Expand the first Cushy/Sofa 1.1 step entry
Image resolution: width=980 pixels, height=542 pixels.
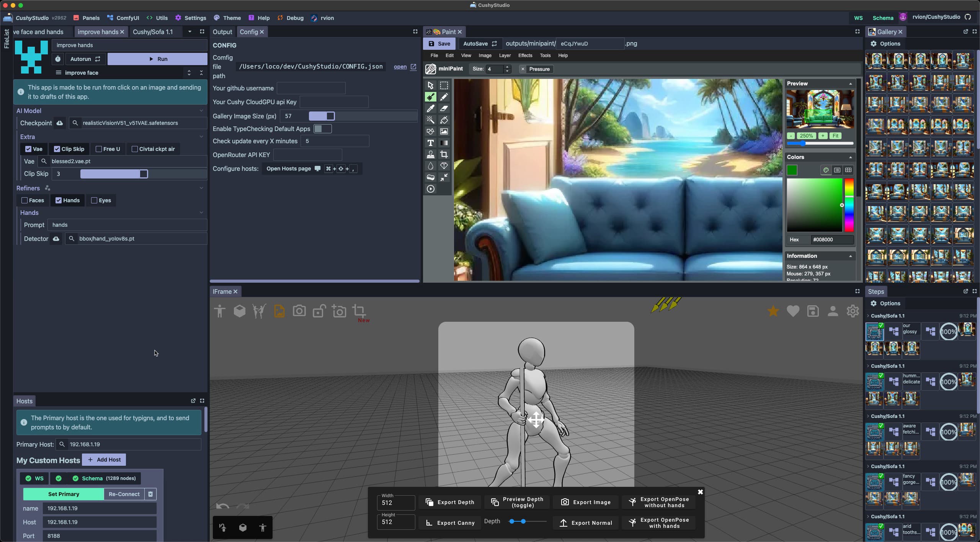pos(868,316)
